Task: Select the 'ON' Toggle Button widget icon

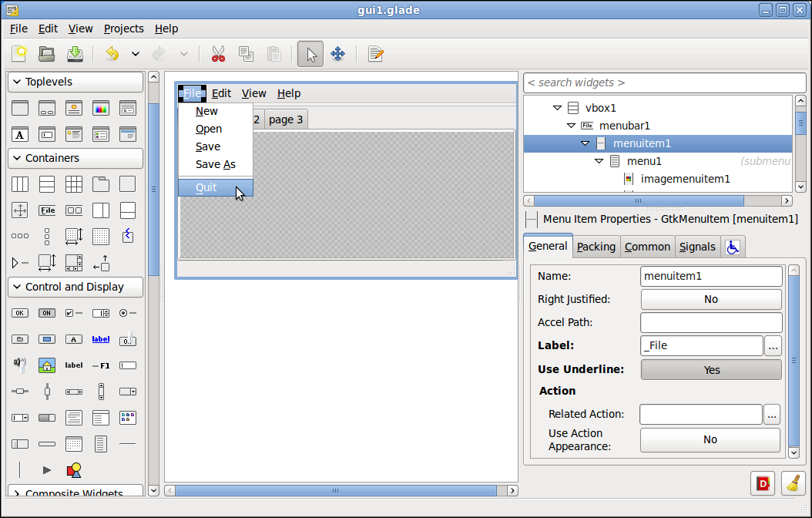Action: pos(47,313)
